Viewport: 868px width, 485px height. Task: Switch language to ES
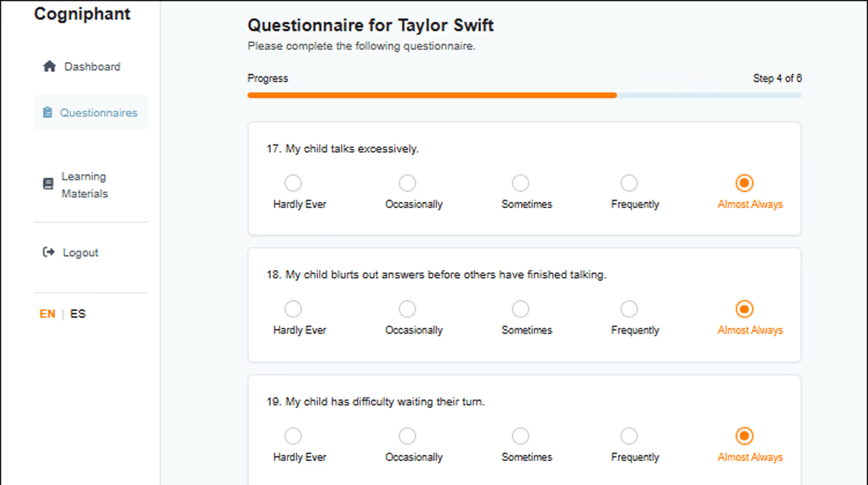click(x=78, y=314)
